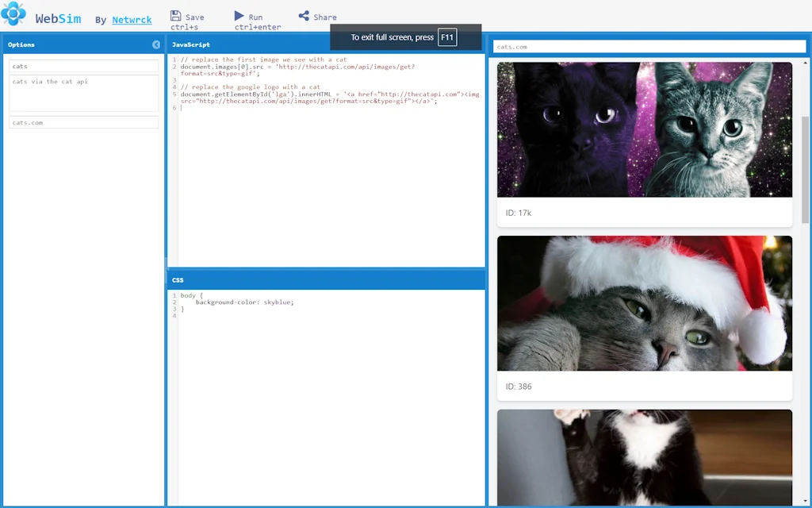Open the Santa-hat cat image with ID 386

tap(644, 302)
